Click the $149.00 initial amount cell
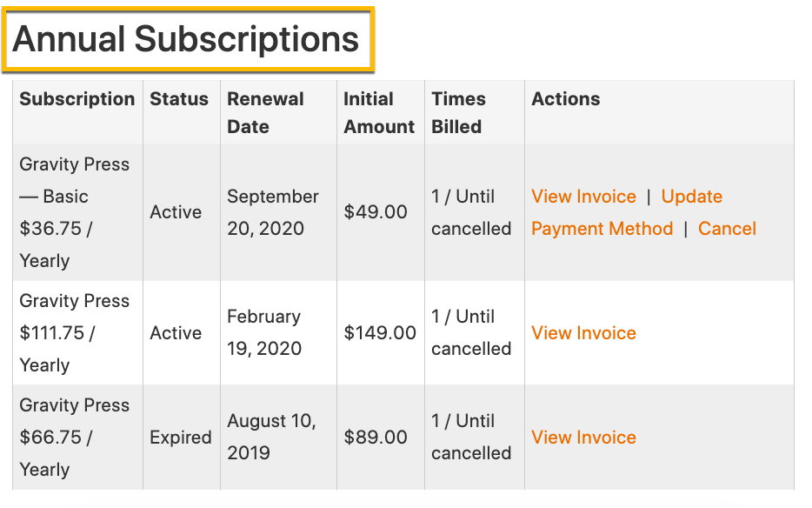Screen dimensions: 812x508 click(380, 332)
